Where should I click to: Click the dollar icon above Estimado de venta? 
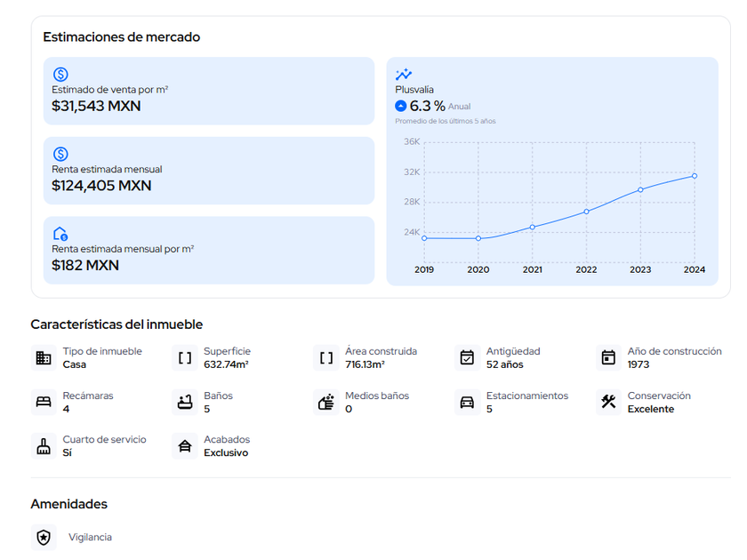60,75
